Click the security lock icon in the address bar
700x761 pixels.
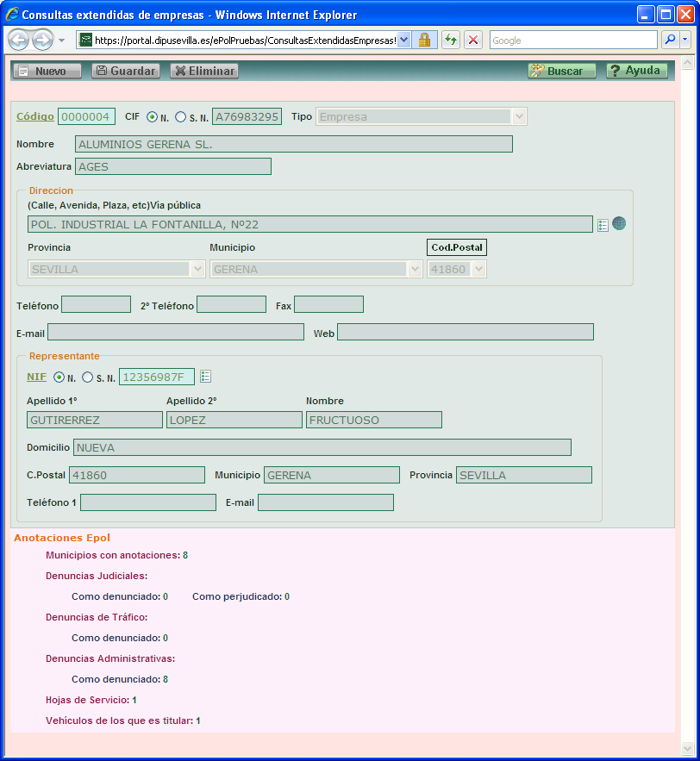tap(424, 41)
